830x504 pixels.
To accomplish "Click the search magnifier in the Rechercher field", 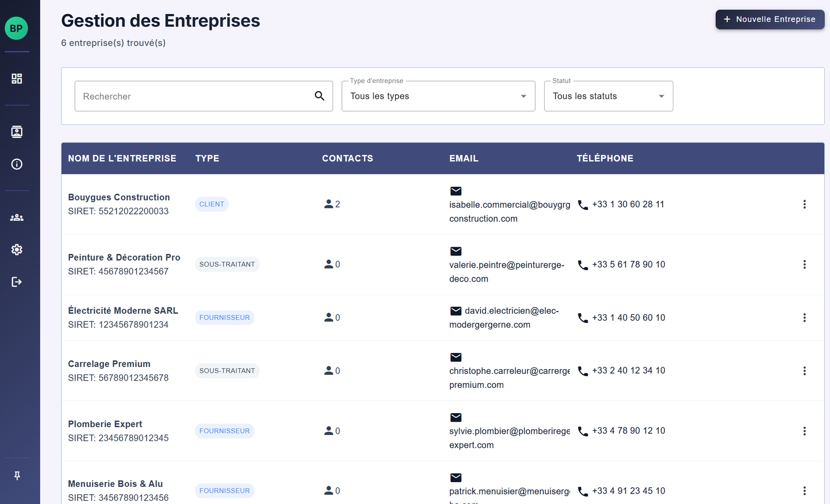I will 320,96.
